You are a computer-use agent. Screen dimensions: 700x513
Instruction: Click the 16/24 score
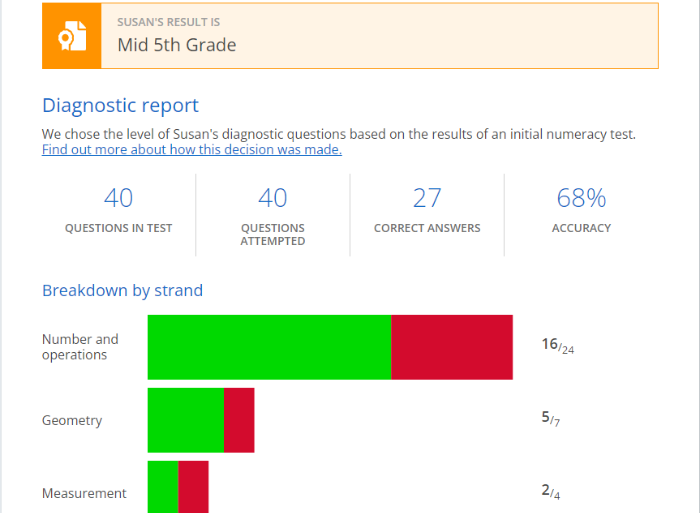tap(557, 346)
